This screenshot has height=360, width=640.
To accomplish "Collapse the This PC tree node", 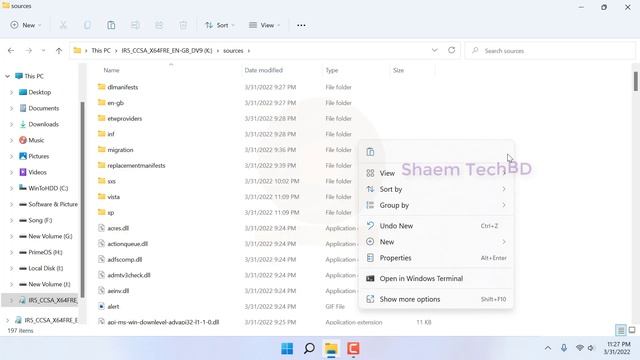I will 7,76.
